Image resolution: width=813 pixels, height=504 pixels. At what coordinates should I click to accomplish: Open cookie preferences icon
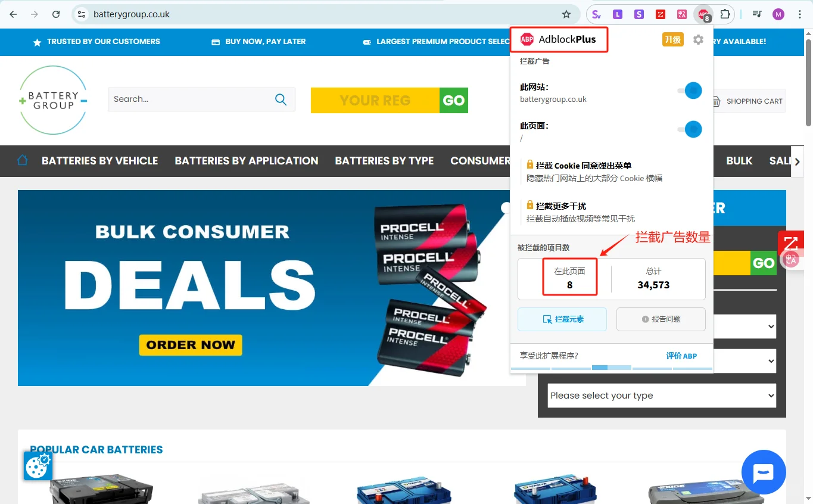point(38,466)
